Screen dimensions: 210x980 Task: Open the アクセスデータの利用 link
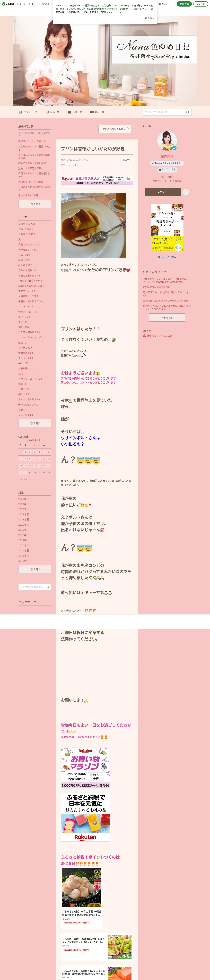coord(117,9)
